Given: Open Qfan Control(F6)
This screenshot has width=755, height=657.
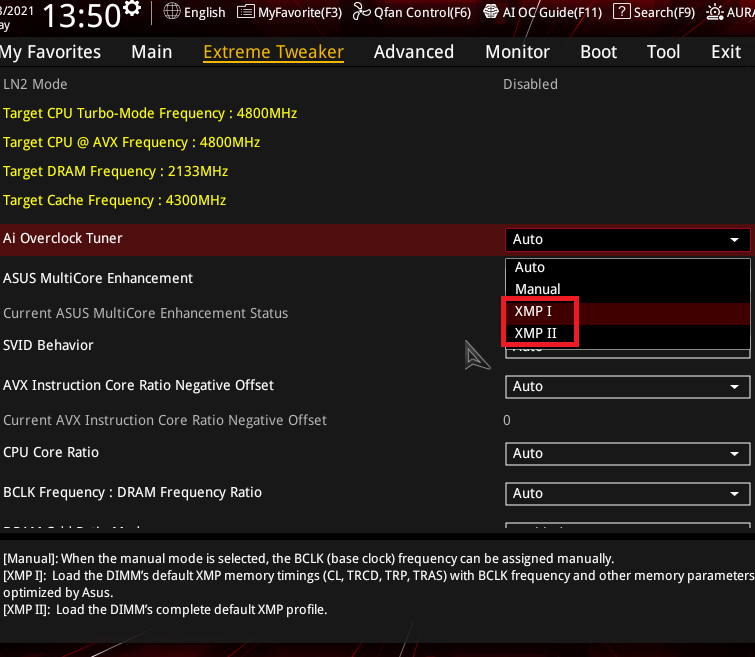Looking at the screenshot, I should pos(422,12).
